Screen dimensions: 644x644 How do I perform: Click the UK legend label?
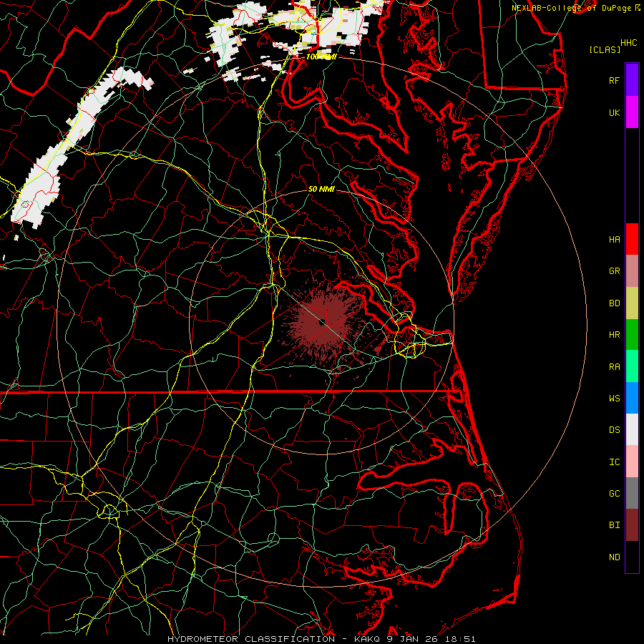point(614,112)
